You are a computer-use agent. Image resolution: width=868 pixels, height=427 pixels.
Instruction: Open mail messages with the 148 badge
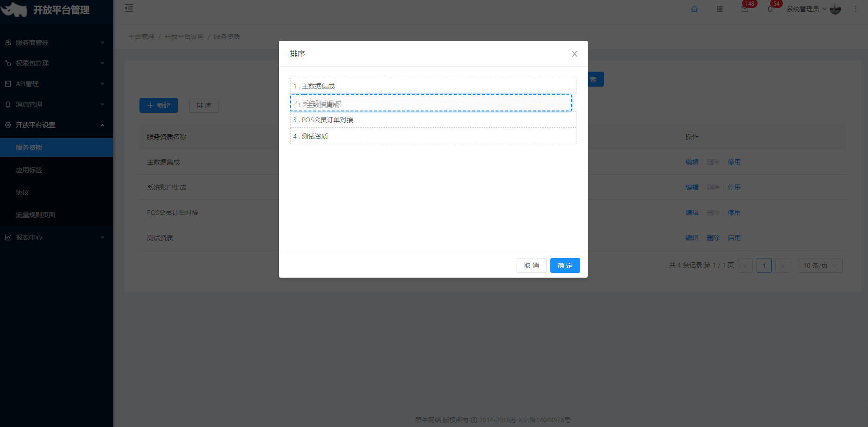[745, 9]
